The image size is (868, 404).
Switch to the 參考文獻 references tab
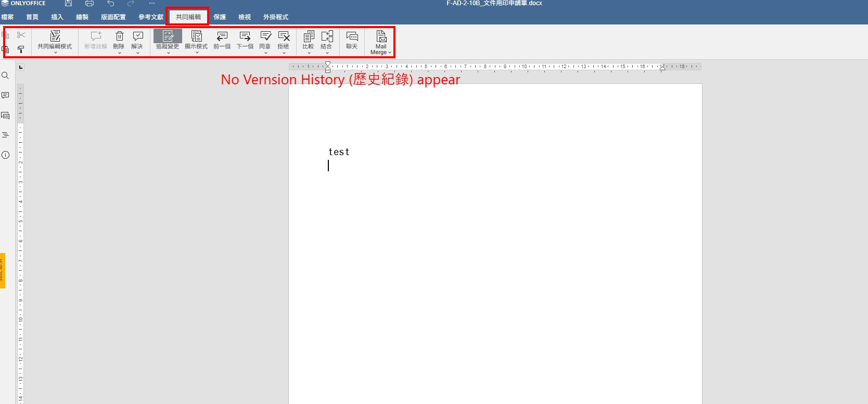coord(151,17)
